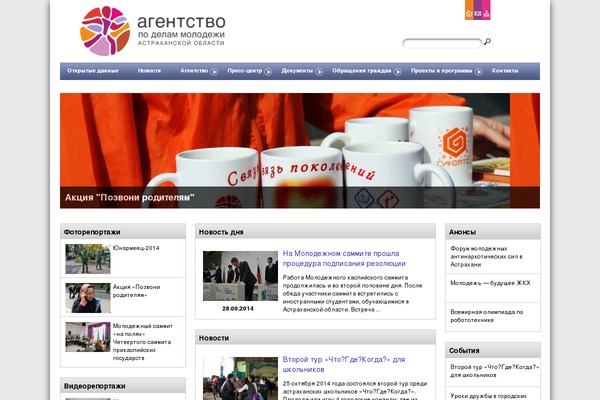Click the agency logo emblem
Screen dimensions: 600x400
tap(105, 31)
